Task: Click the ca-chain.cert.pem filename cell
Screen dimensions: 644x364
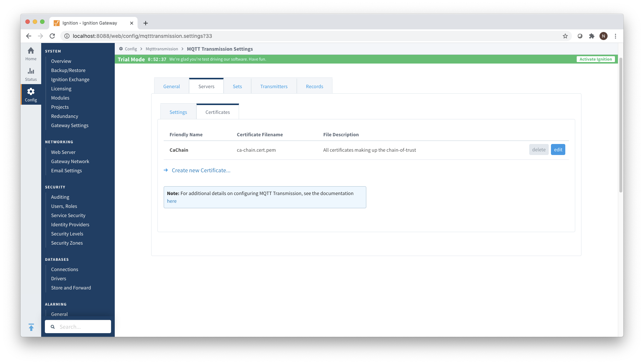Action: (x=256, y=150)
